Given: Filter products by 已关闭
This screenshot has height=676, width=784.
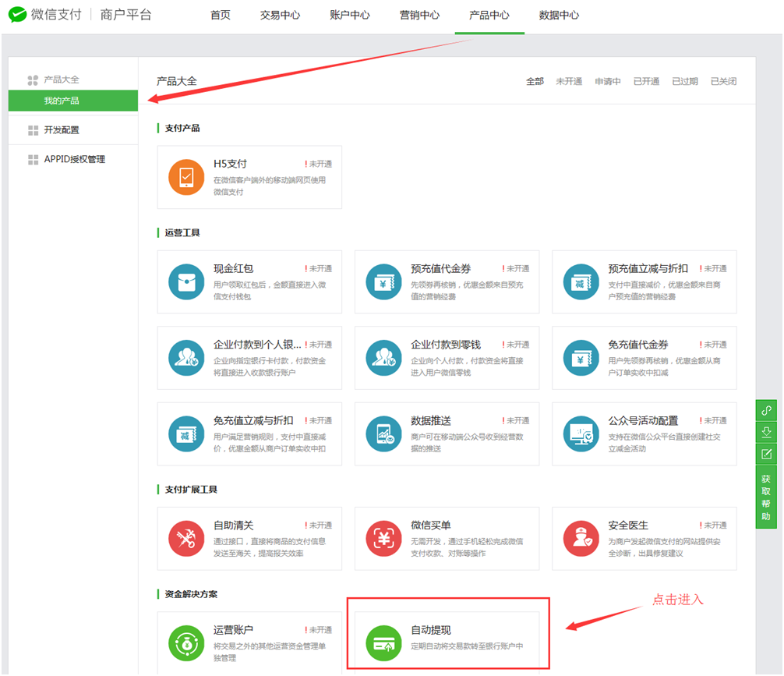Looking at the screenshot, I should pyautogui.click(x=723, y=81).
